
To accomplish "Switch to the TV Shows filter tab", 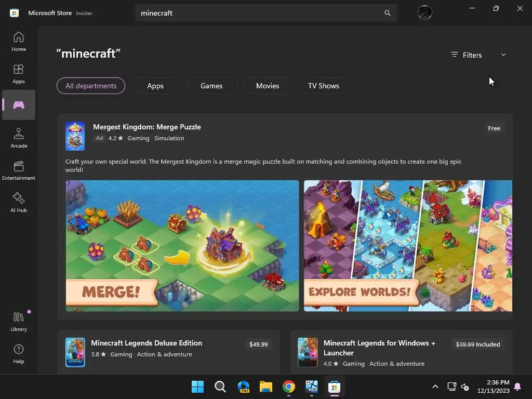I will click(x=323, y=86).
